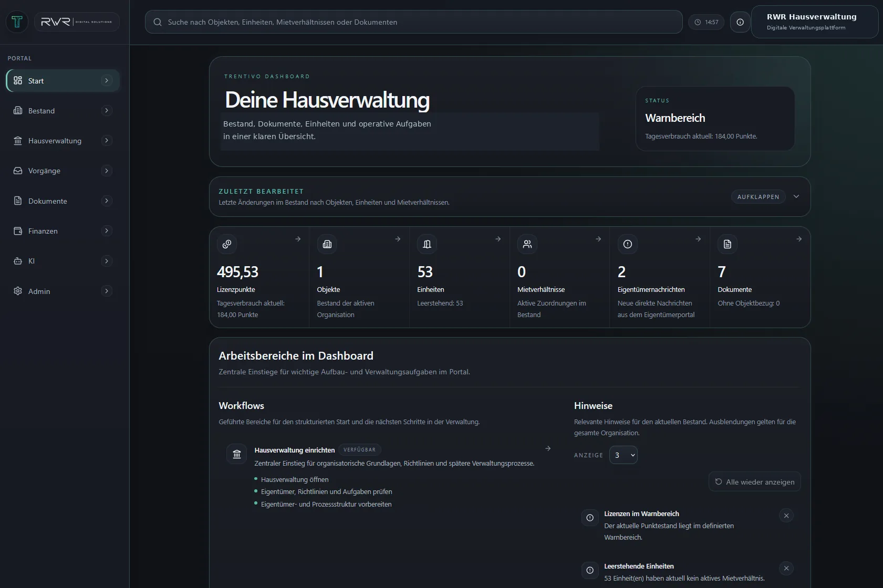
Task: Click the RWR Digital Solutions logo
Action: point(77,22)
